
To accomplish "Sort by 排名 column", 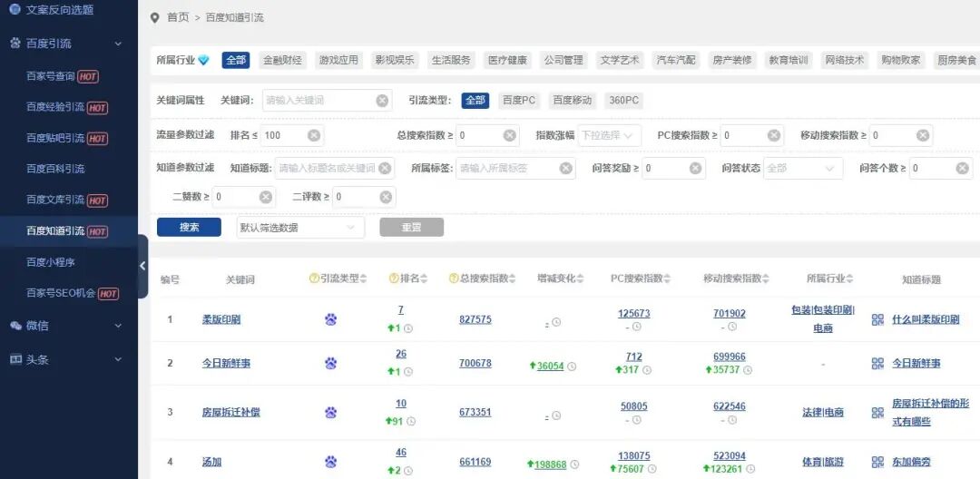I will 425,279.
